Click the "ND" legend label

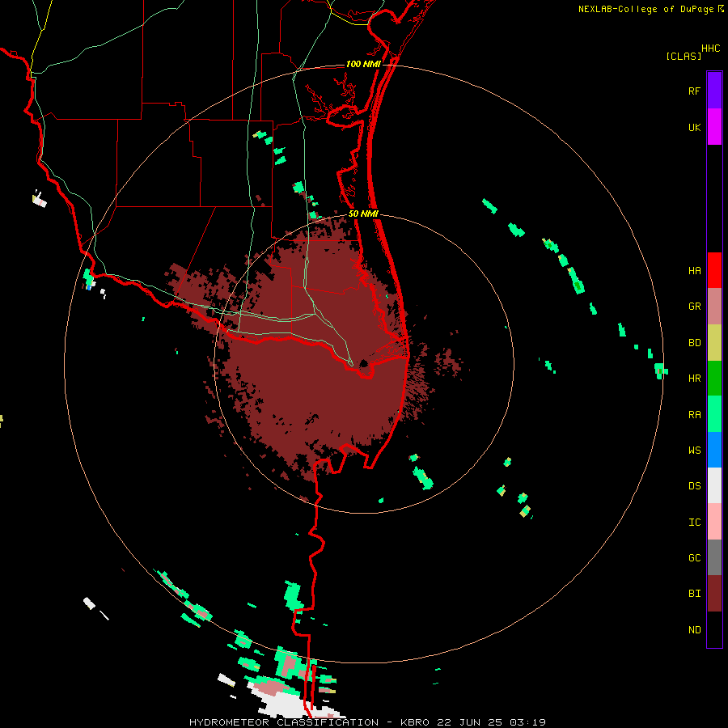point(694,630)
